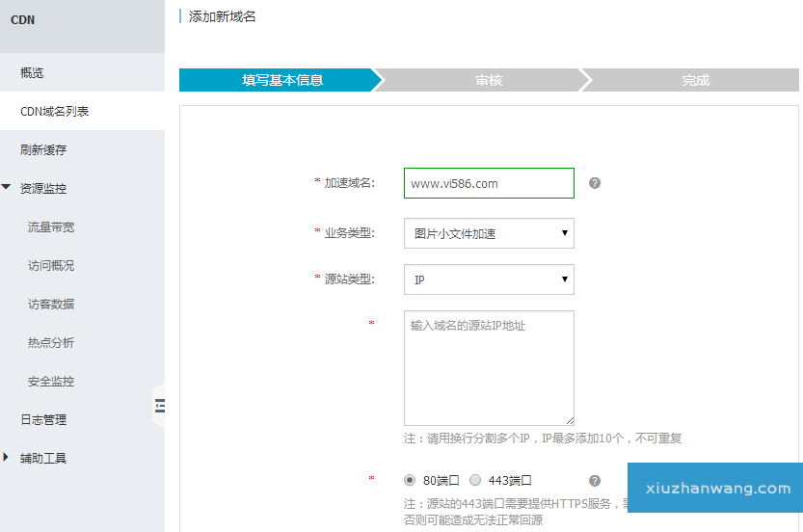Open 刷新缓存 in the sidebar
This screenshot has height=532, width=803.
click(43, 150)
